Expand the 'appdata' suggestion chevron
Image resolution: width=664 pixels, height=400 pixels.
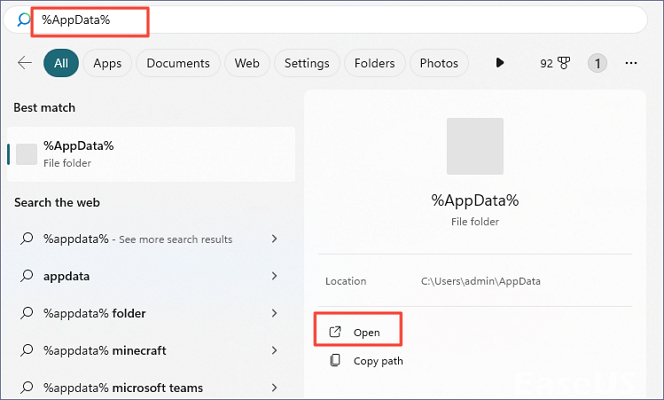click(x=274, y=276)
